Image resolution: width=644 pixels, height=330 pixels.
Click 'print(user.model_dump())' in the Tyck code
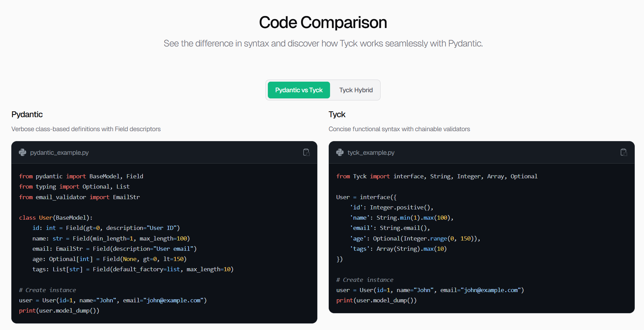pos(376,300)
